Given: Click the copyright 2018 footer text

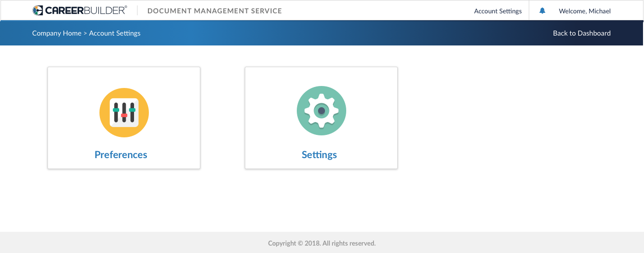Looking at the screenshot, I should 322,243.
